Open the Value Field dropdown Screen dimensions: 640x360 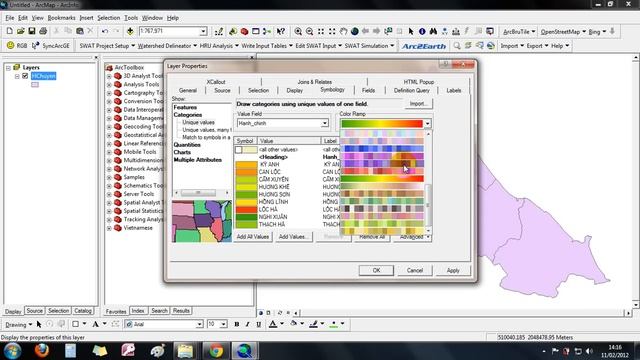tap(324, 123)
